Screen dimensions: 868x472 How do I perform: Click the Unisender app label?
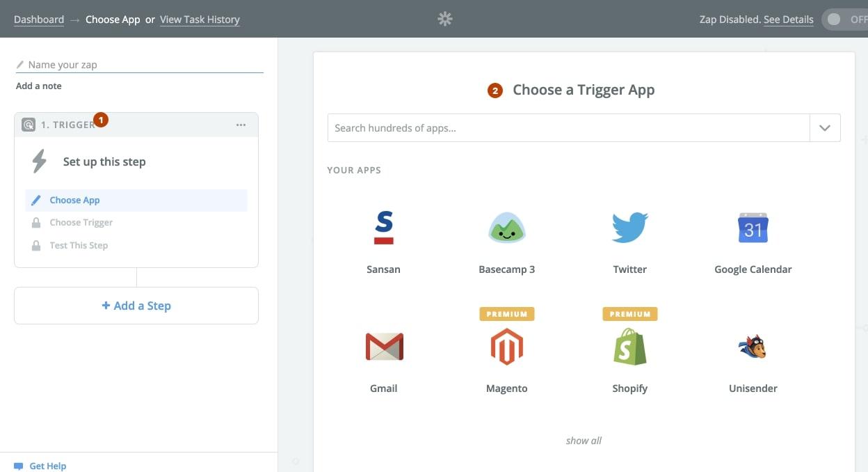click(x=753, y=388)
